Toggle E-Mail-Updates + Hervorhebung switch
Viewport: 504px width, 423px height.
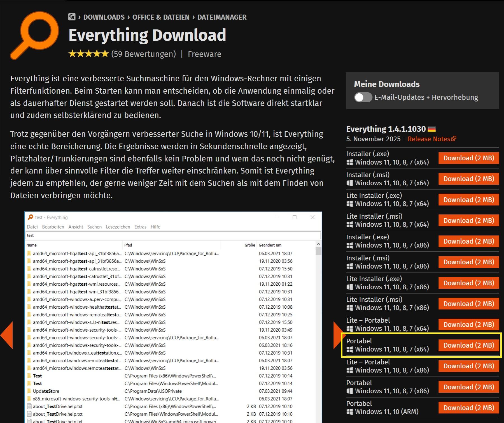(363, 97)
